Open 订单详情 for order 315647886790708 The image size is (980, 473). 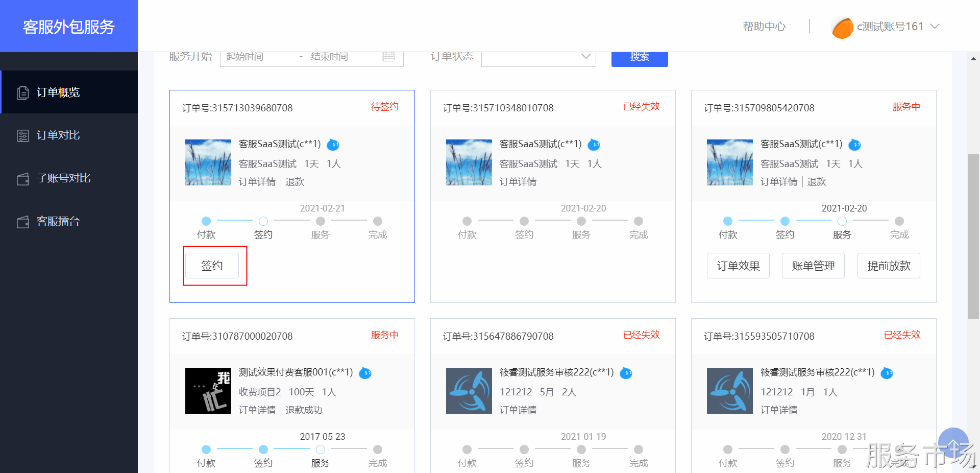pyautogui.click(x=518, y=410)
